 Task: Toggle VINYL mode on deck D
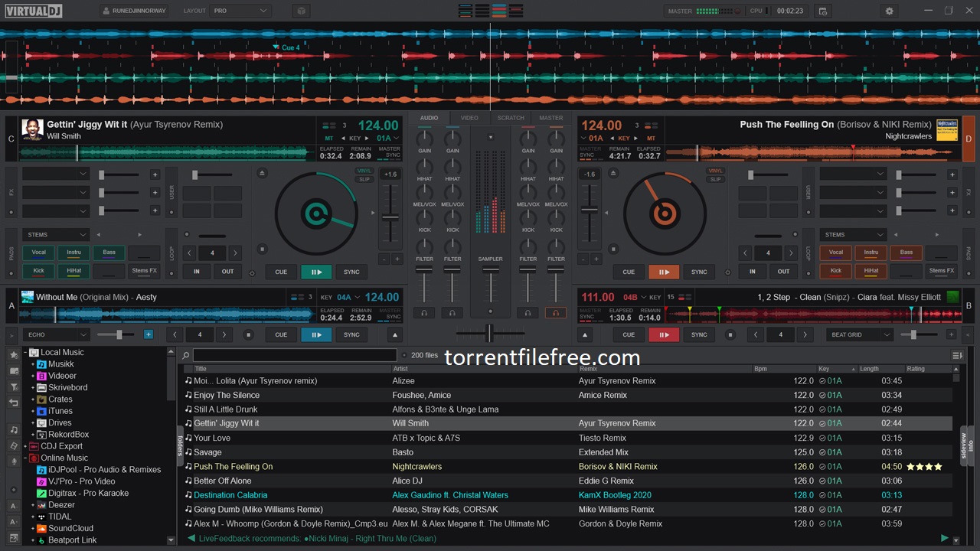715,171
